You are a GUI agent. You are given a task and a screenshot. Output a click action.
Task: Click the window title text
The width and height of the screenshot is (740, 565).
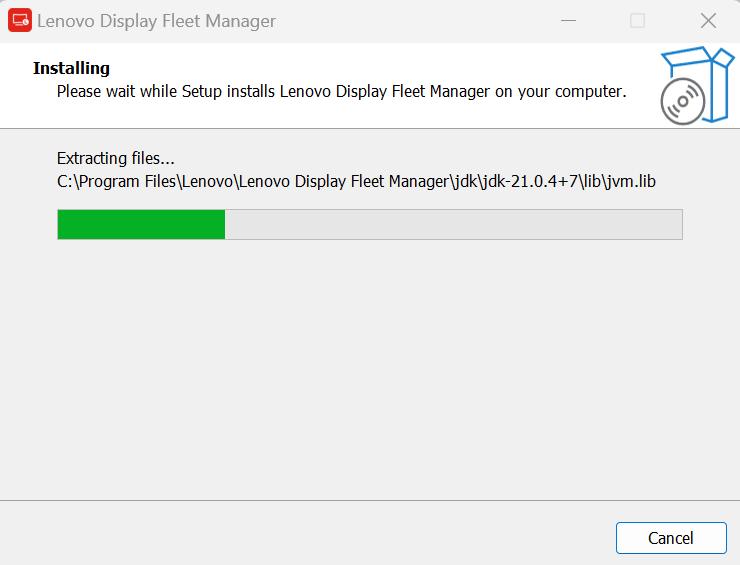156,21
